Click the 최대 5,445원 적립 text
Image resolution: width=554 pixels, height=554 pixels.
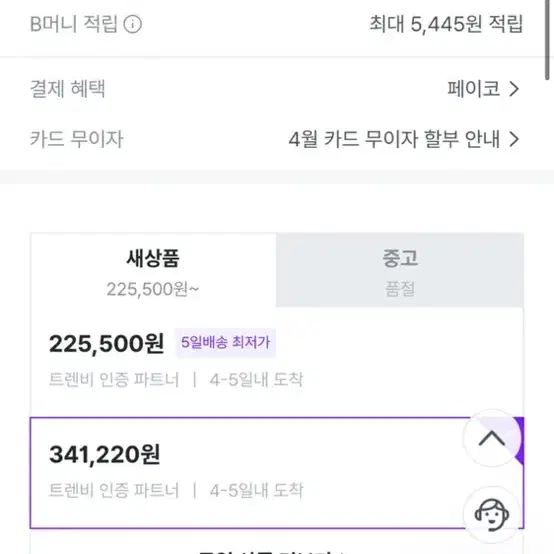[446, 24]
